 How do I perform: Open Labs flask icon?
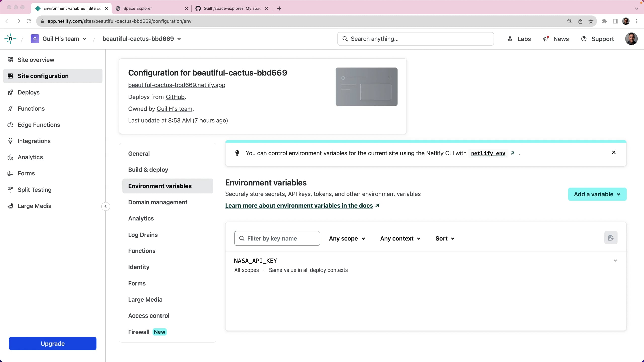pos(519,39)
